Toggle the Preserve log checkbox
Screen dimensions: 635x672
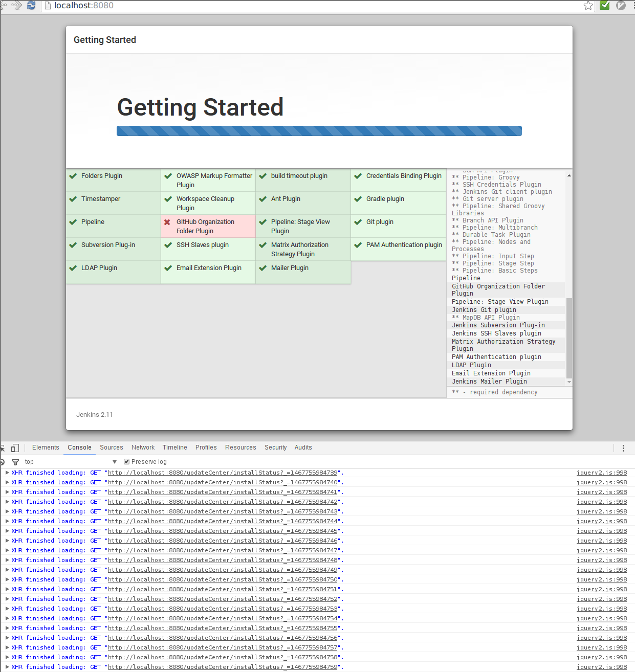(x=126, y=462)
